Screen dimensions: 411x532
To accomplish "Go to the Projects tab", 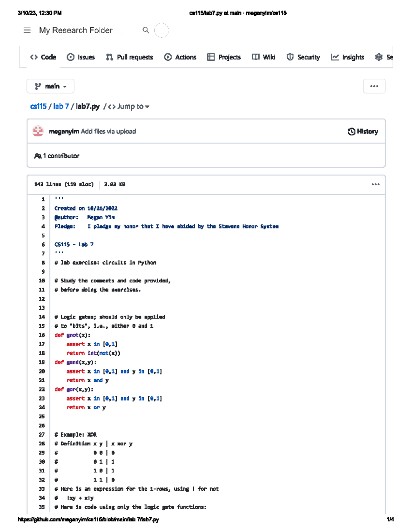I will [224, 57].
